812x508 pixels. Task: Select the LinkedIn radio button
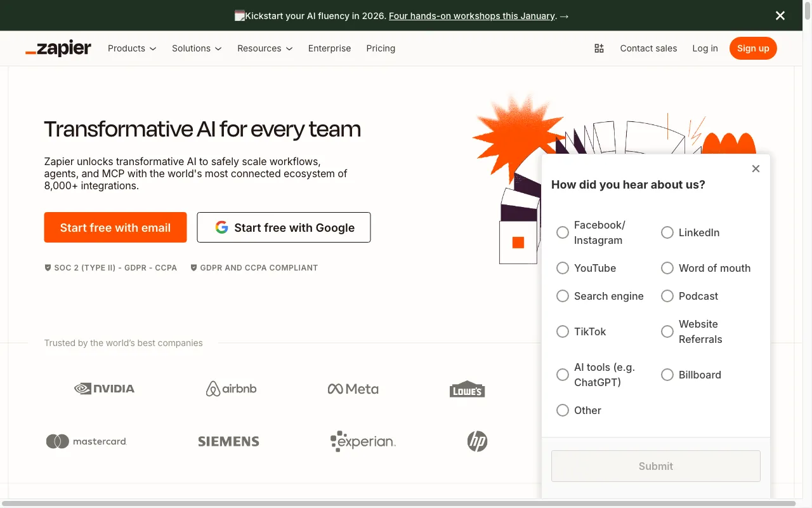tap(667, 232)
